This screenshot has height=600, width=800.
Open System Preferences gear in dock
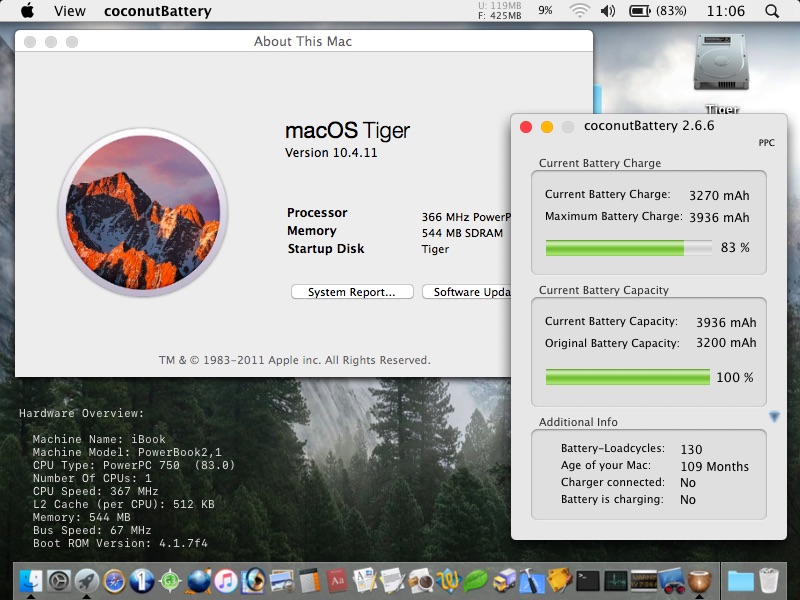coord(59,581)
